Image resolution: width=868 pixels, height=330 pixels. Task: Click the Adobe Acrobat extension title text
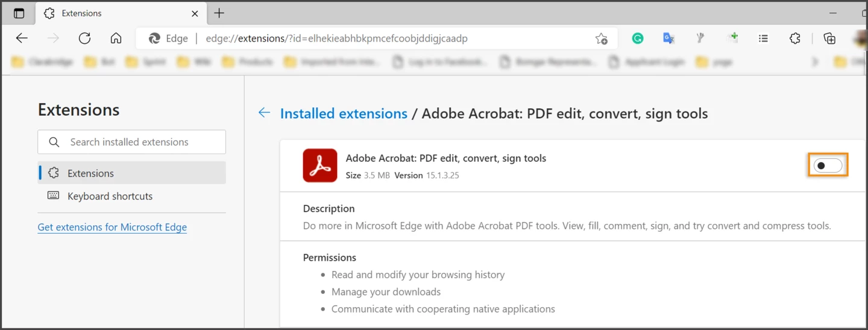pyautogui.click(x=446, y=158)
